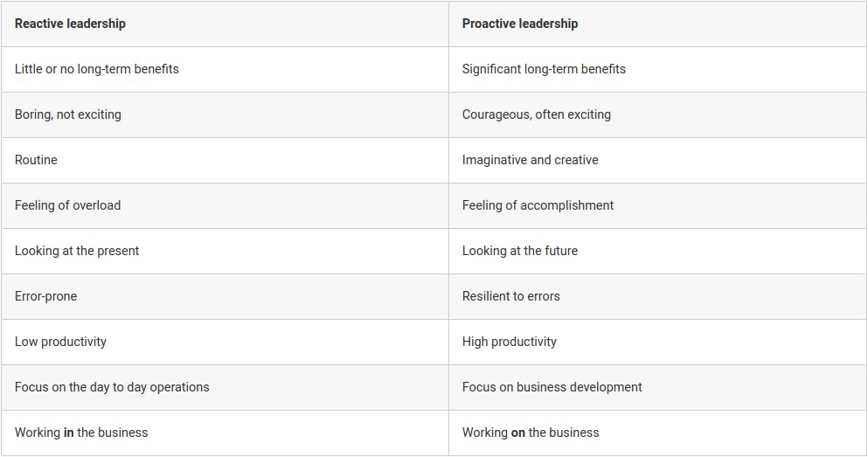Select the "Working on the business" cell
Image resolution: width=868 pixels, height=457 pixels.
tap(657, 433)
